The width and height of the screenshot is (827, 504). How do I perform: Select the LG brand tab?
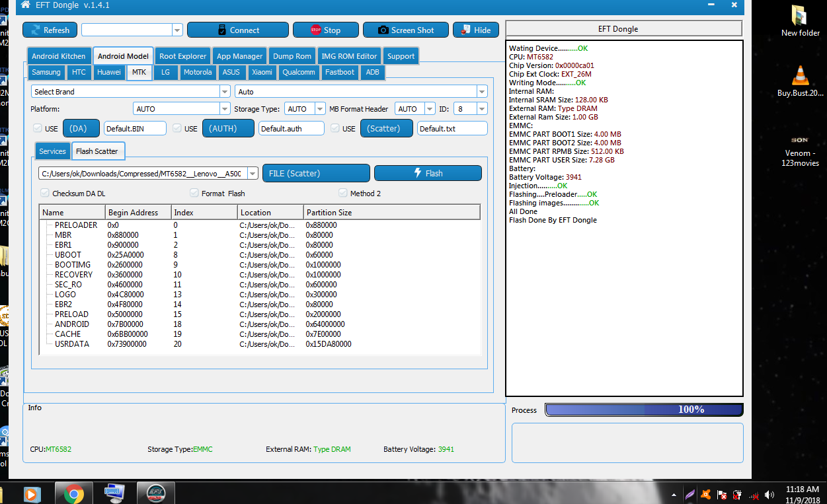pos(165,72)
